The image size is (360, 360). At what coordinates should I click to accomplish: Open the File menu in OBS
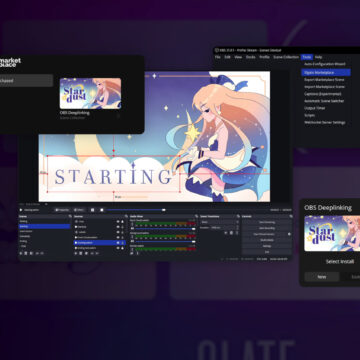(217, 57)
